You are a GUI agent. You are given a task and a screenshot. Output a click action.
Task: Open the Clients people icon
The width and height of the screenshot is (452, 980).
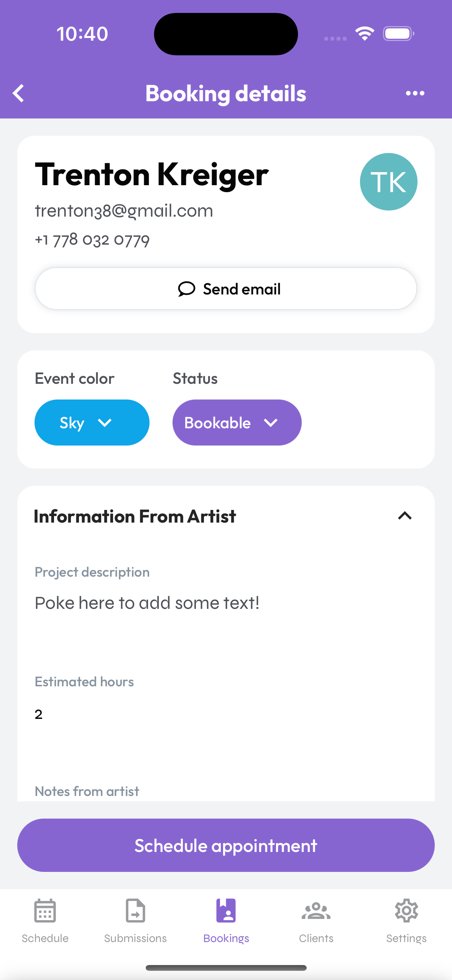click(316, 911)
